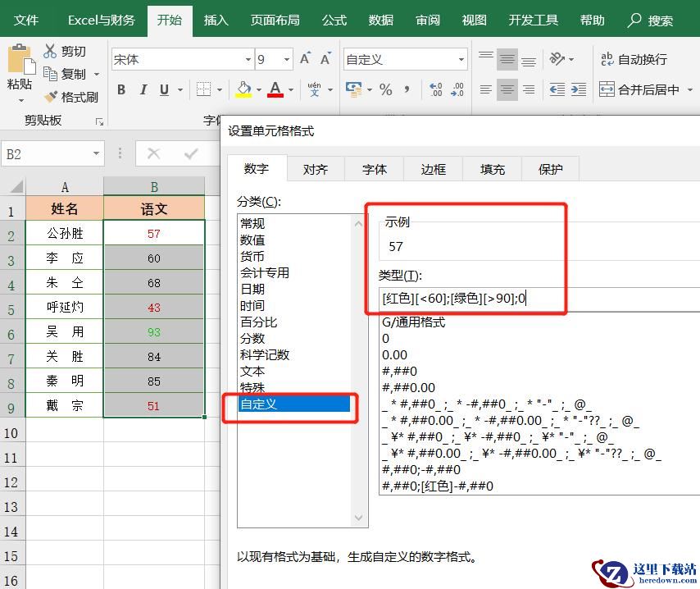
Task: Open 开发工具 ribbon tab
Action: point(534,21)
